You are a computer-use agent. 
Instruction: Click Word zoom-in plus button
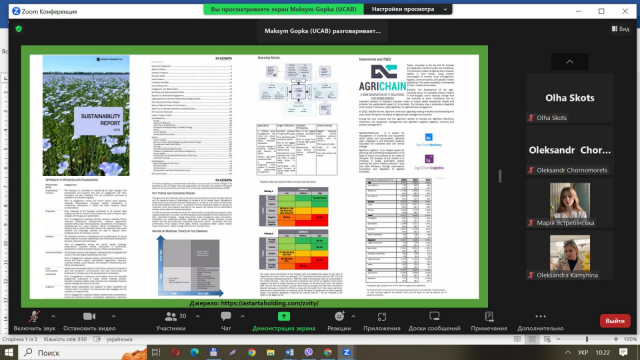pos(616,339)
